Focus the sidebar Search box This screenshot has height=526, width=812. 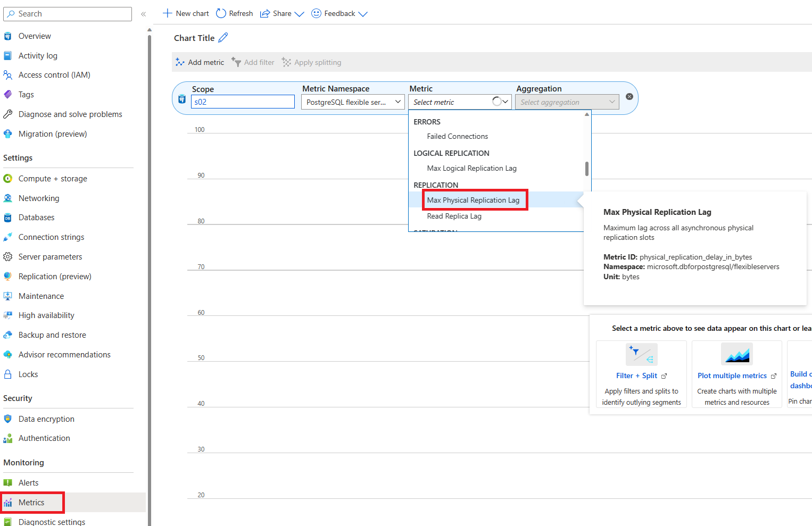pos(68,14)
